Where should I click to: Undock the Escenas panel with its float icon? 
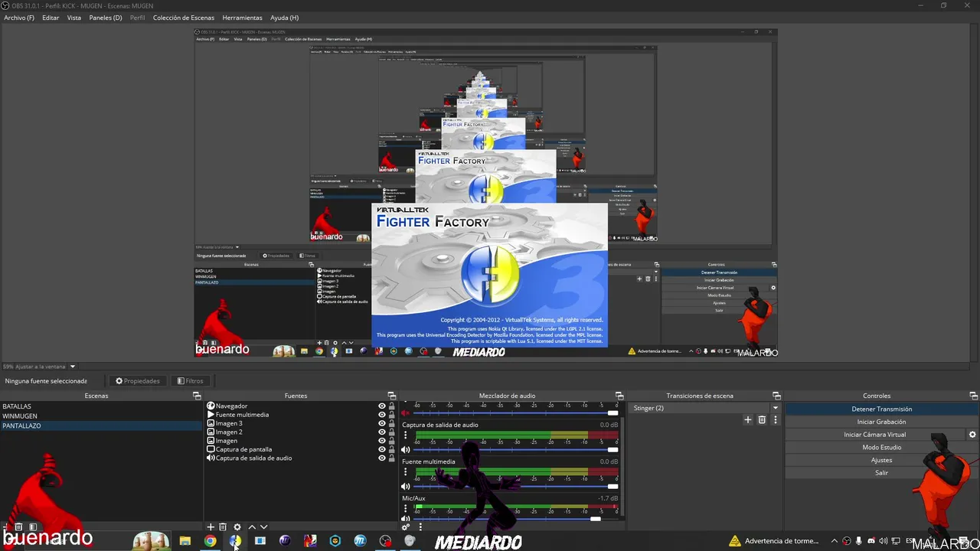pyautogui.click(x=197, y=396)
